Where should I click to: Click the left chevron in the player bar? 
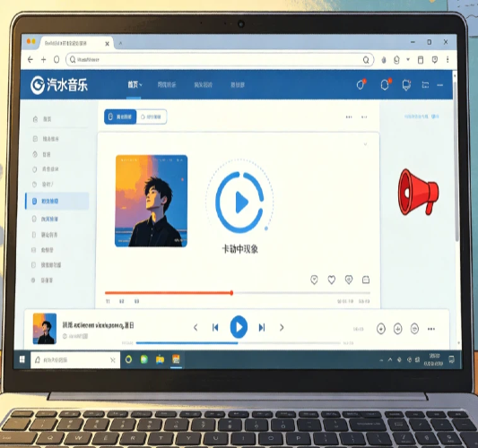(x=196, y=328)
